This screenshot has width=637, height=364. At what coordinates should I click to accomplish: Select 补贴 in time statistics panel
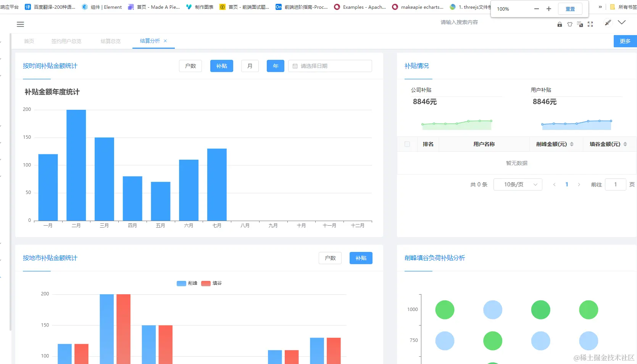222,66
